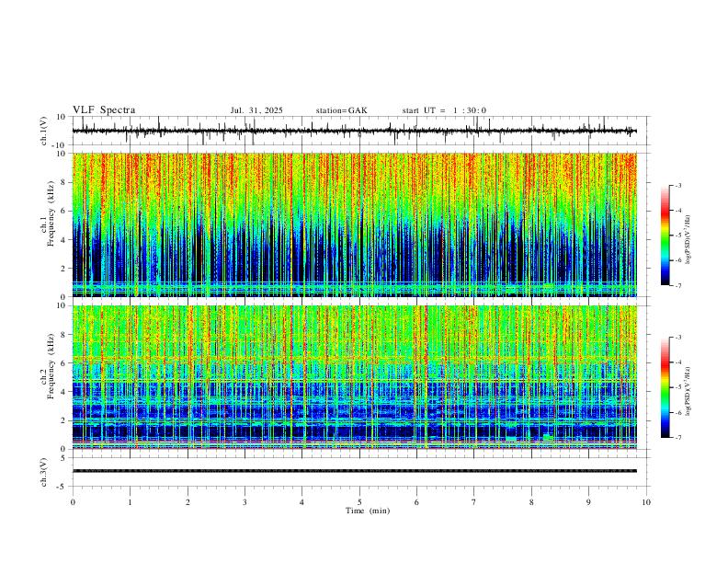Viewport: 728px width, 563px height.
Task: Select the date text "Jul. 31, 2025"
Action: pos(256,110)
